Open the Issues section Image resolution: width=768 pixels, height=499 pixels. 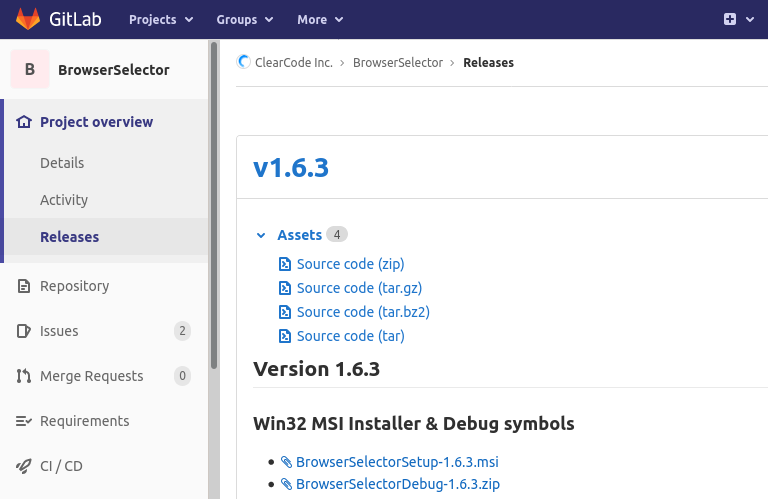point(59,331)
